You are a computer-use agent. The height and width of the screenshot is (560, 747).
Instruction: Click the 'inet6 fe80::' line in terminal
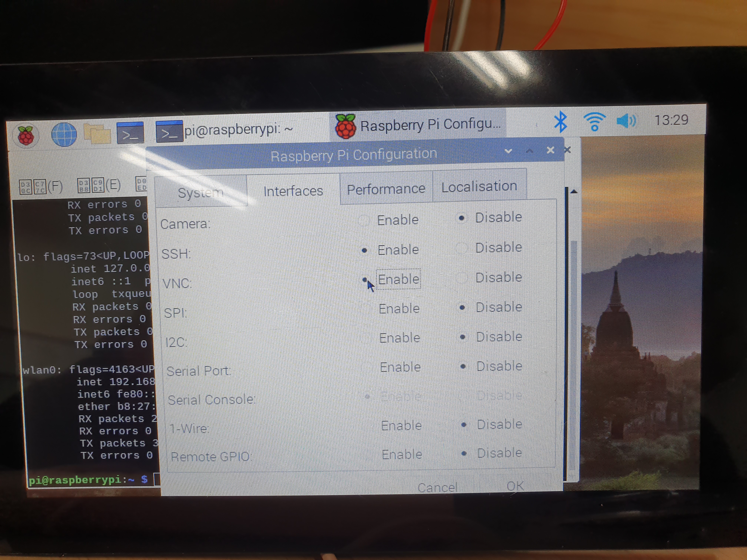coord(116,394)
